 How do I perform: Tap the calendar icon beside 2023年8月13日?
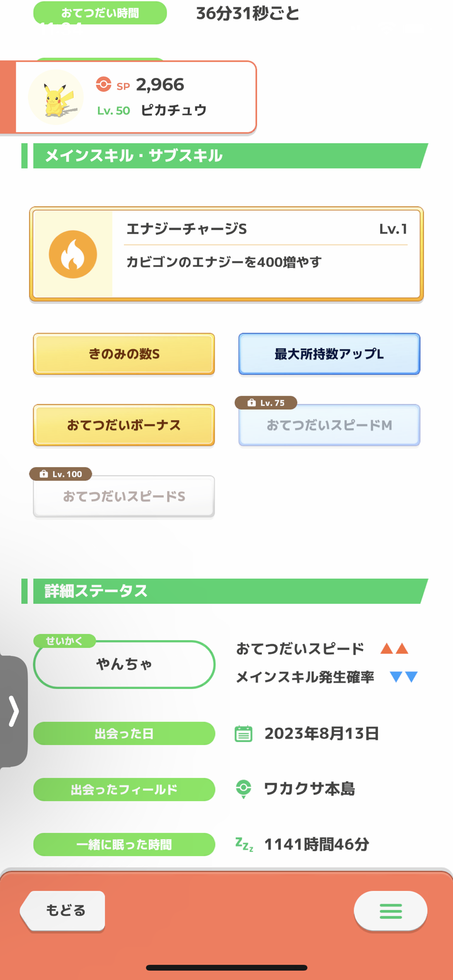[243, 734]
